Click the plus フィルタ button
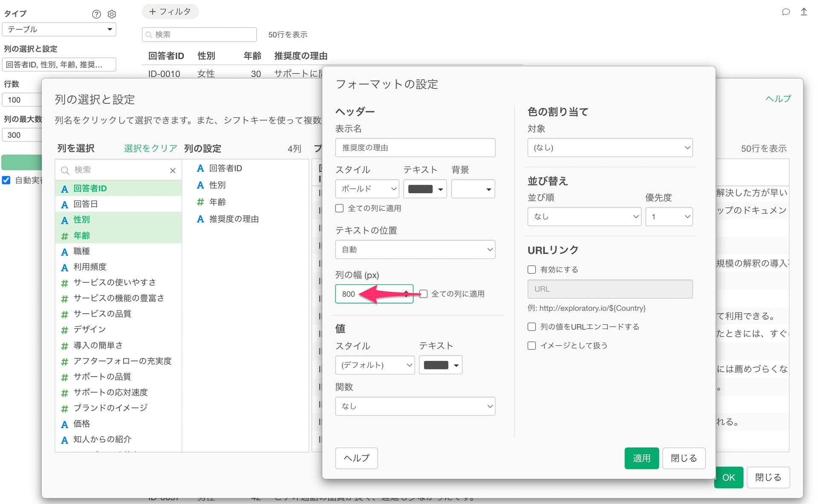This screenshot has height=504, width=818. (x=170, y=11)
